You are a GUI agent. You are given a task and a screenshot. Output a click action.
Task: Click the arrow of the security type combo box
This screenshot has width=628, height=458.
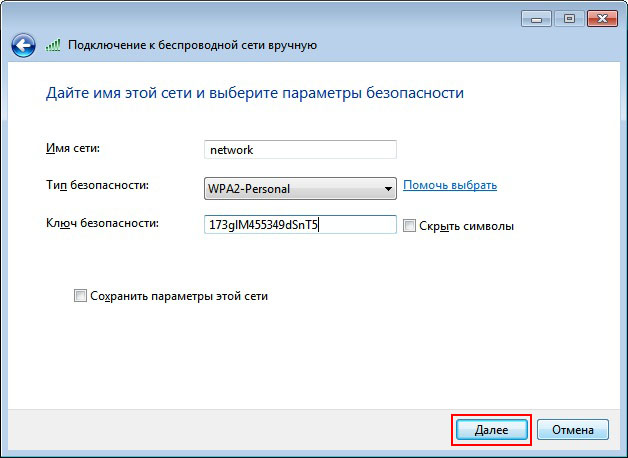click(x=388, y=187)
